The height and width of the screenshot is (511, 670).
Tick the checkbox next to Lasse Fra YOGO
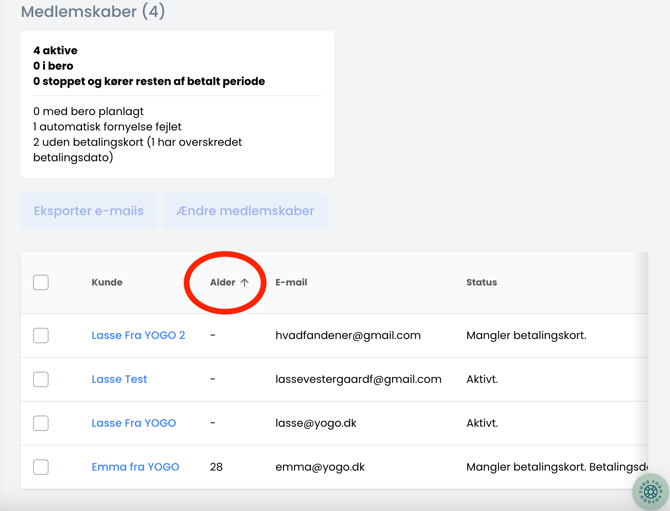tap(41, 423)
